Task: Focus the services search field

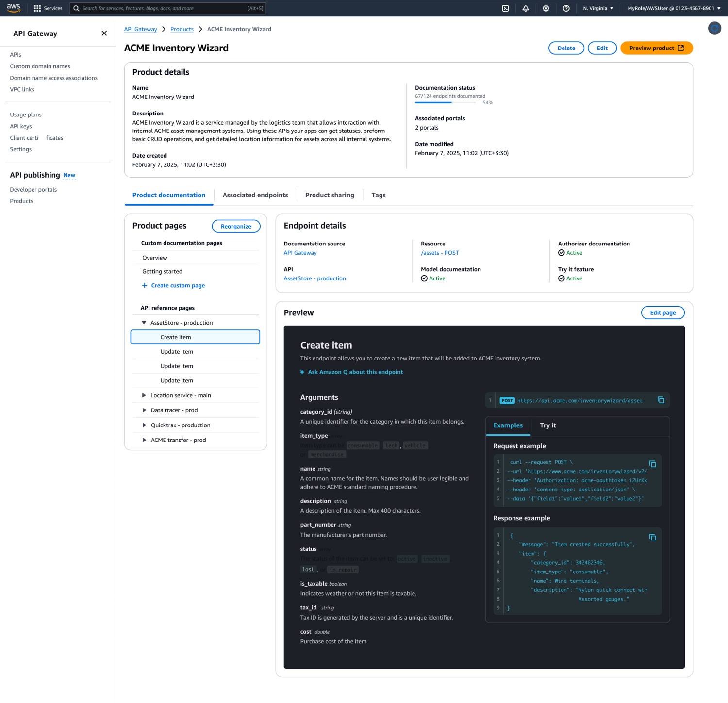Action: 167,8
